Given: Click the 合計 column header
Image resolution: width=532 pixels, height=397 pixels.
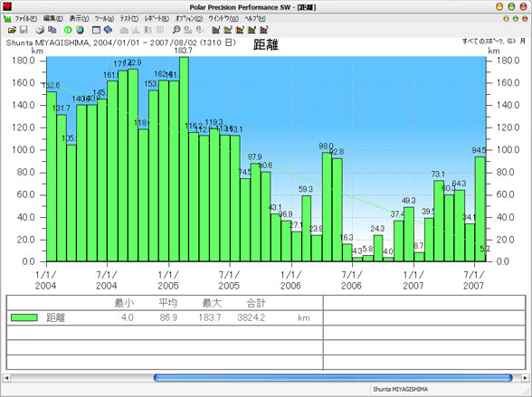Looking at the screenshot, I should 256,303.
